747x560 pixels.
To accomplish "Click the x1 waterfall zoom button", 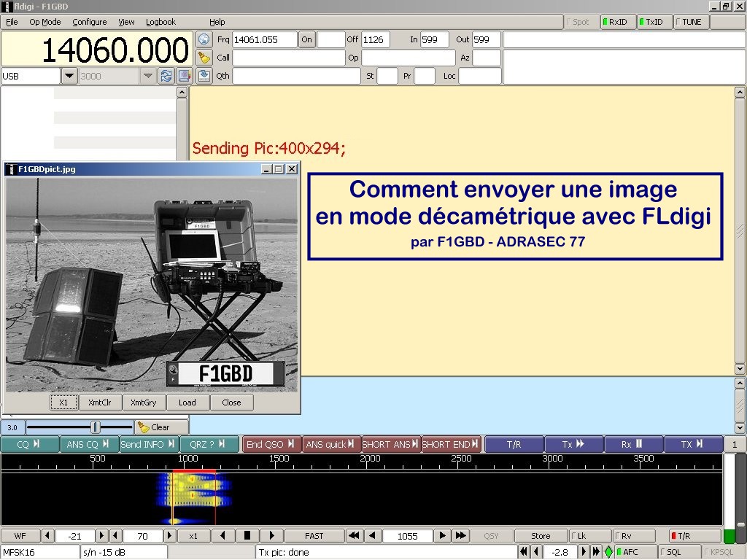I will click(193, 536).
